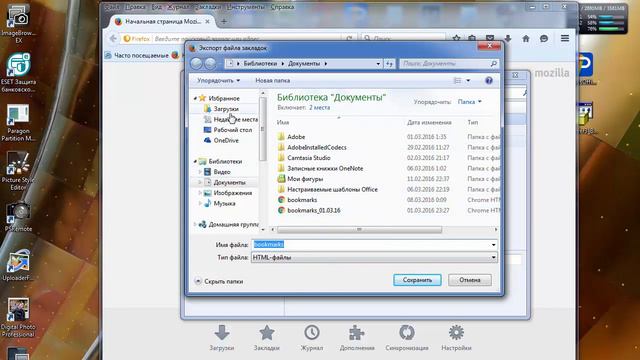640x360 pixels.
Task: Open the file name combo box dropdown arrow
Action: coord(493,245)
